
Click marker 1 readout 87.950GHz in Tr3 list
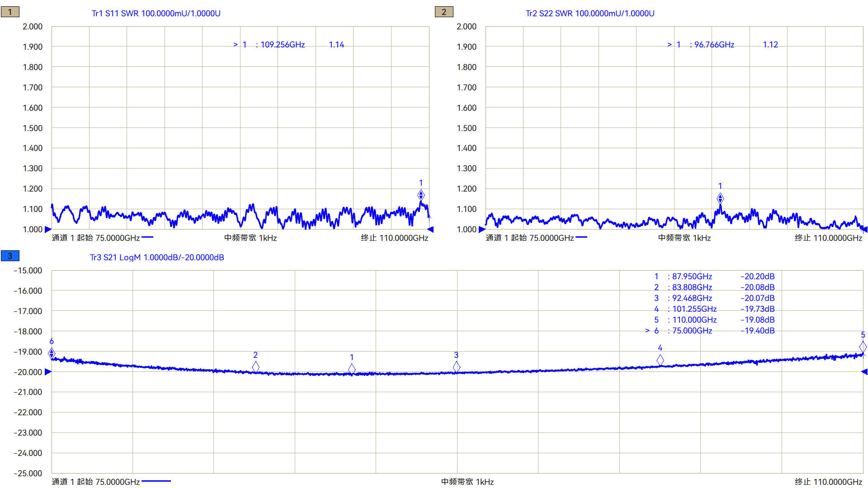(692, 277)
